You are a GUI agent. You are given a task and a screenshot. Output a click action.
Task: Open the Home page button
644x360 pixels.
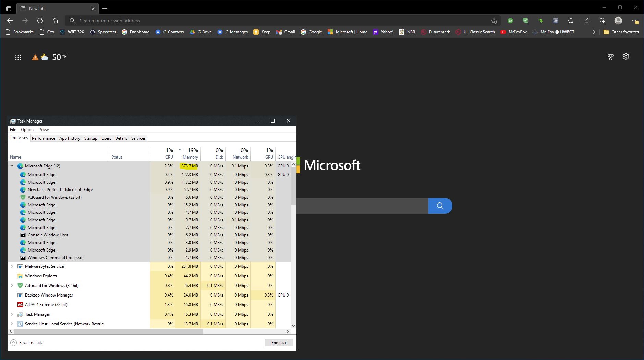tap(55, 21)
